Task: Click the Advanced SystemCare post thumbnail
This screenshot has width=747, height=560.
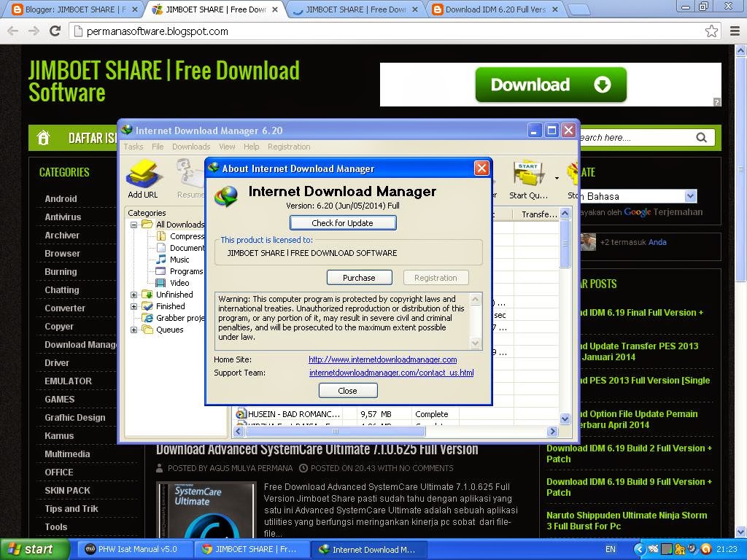Action: point(206,510)
